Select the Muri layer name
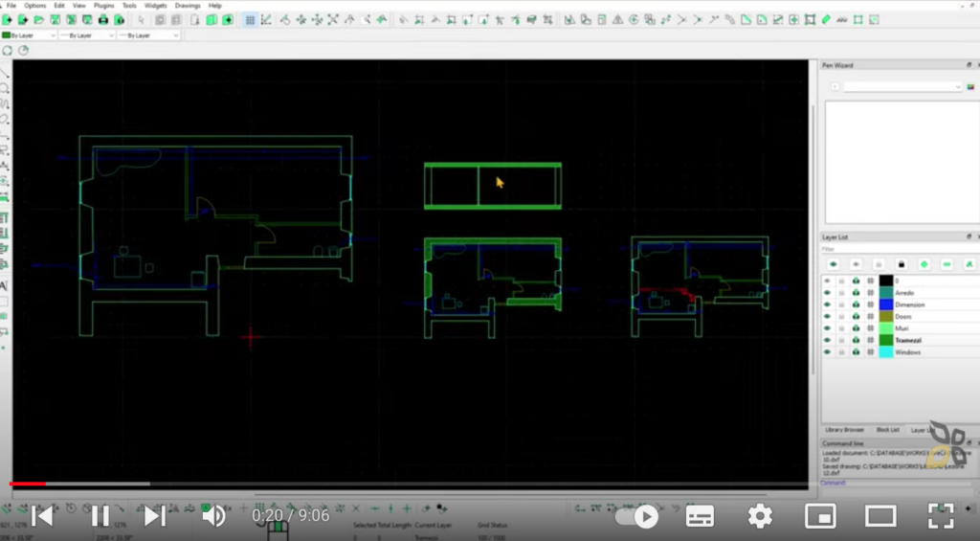 point(902,328)
